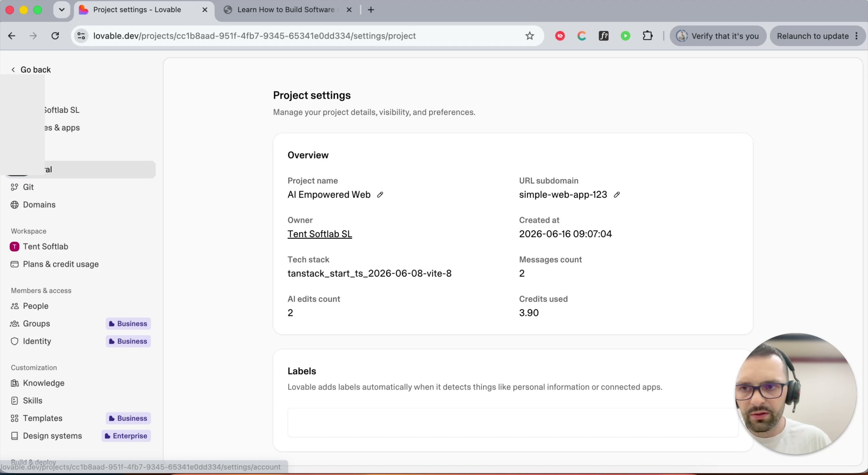Click the Credits used value 3.90
This screenshot has width=868, height=475.
[529, 313]
